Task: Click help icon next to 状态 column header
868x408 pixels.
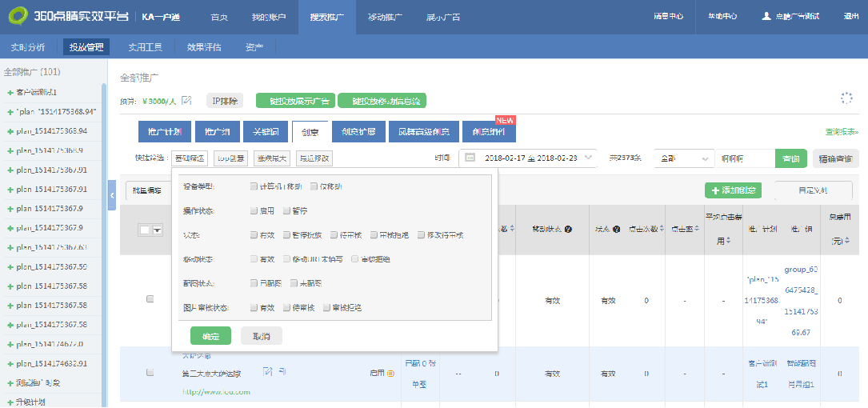Action: [x=617, y=230]
